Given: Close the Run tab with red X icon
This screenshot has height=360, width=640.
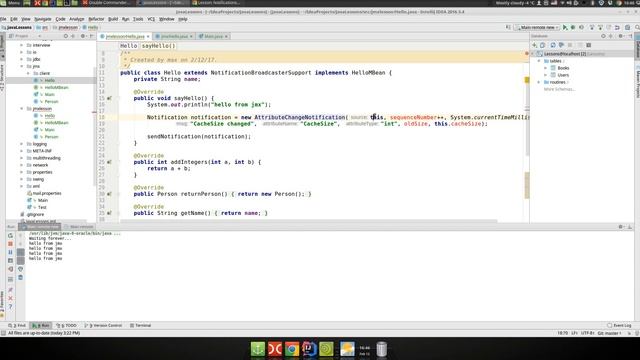Looking at the screenshot, I should [x=10, y=298].
